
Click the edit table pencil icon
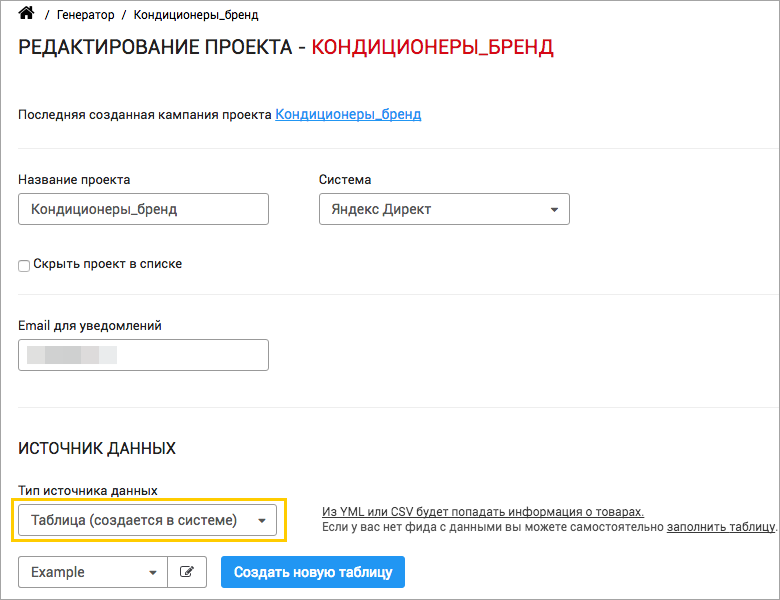(x=186, y=572)
